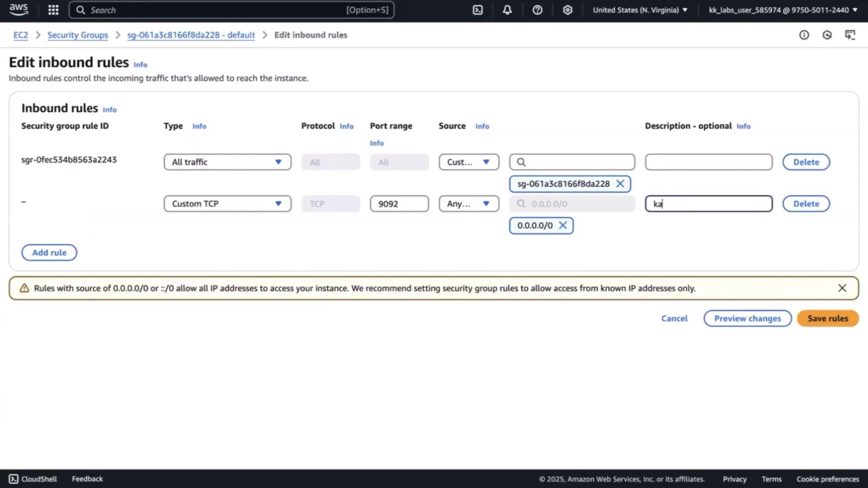
Task: Open the N. Virginia region selector
Action: click(x=640, y=10)
